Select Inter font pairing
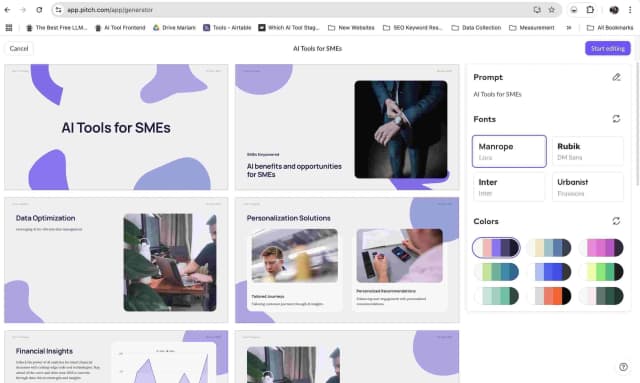Image resolution: width=640 pixels, height=383 pixels. click(509, 187)
